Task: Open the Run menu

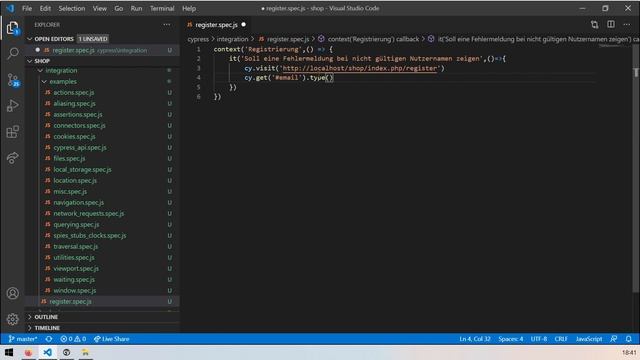Action: click(x=136, y=8)
